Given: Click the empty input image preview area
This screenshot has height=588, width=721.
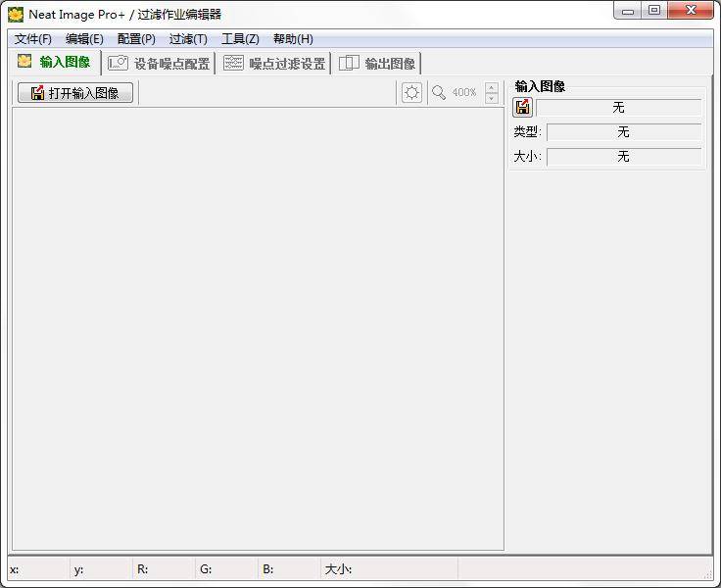Looking at the screenshot, I should pyautogui.click(x=258, y=328).
